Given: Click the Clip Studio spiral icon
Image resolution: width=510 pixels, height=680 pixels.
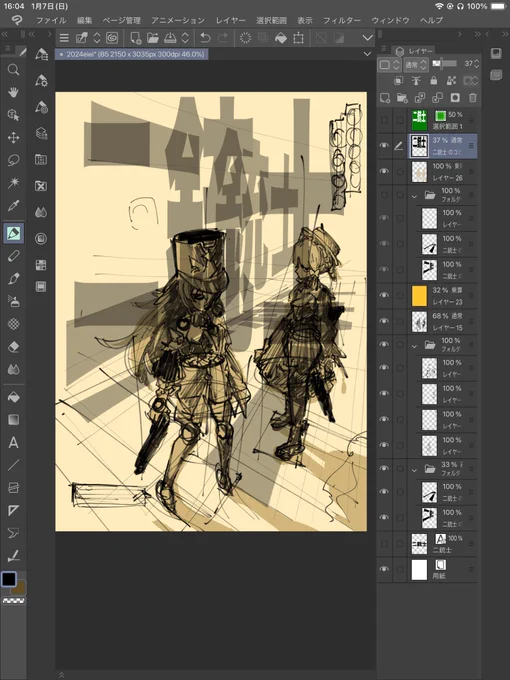Looking at the screenshot, I should [112, 38].
